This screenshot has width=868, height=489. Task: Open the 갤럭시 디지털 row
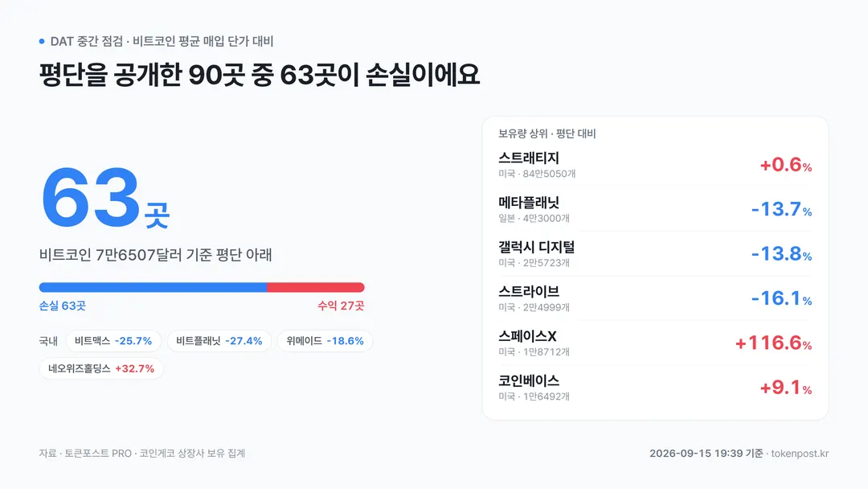(655, 253)
